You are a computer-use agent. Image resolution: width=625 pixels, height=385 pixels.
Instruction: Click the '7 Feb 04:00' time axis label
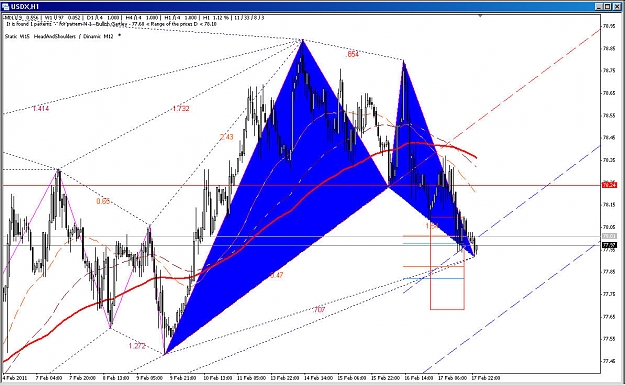click(x=49, y=378)
